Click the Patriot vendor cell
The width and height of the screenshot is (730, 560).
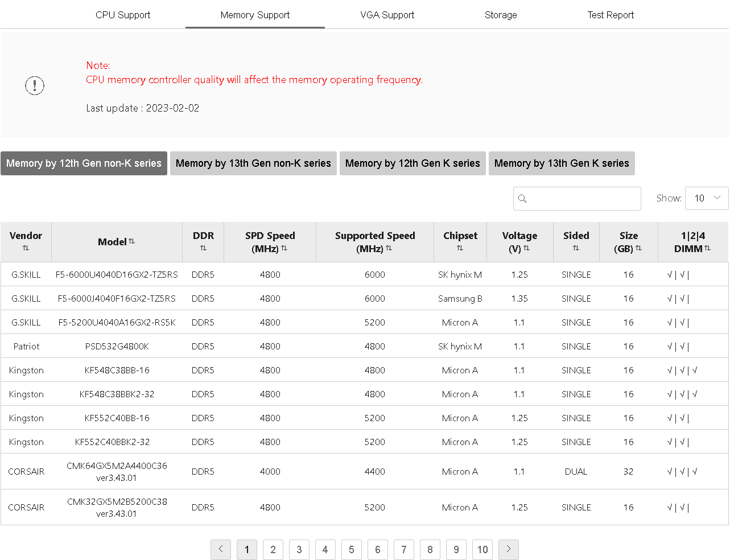click(x=26, y=347)
